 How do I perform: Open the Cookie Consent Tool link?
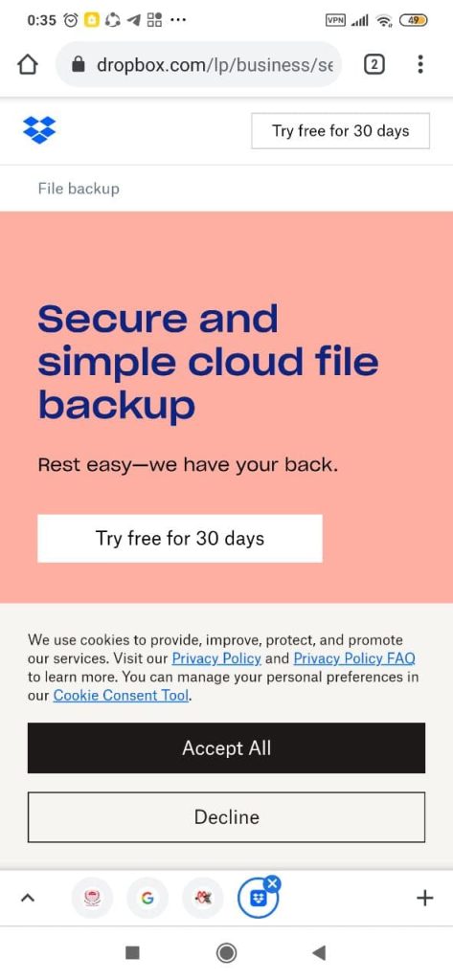pos(121,695)
